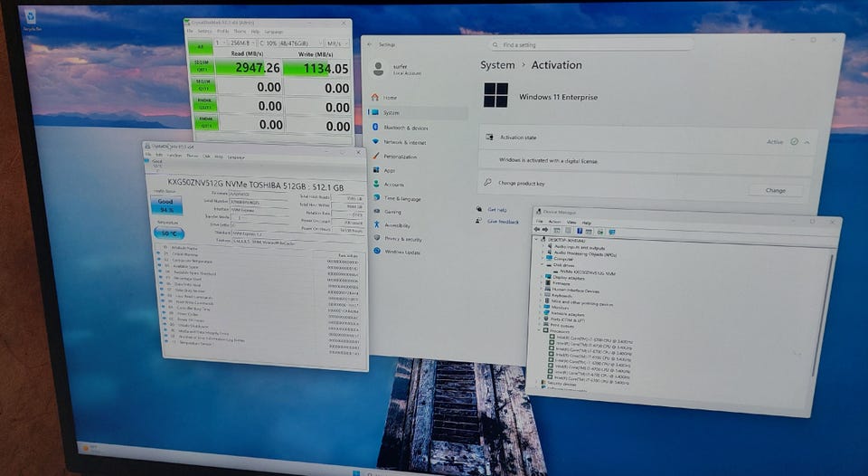
Task: Open Device Manager Action menu
Action: point(554,222)
